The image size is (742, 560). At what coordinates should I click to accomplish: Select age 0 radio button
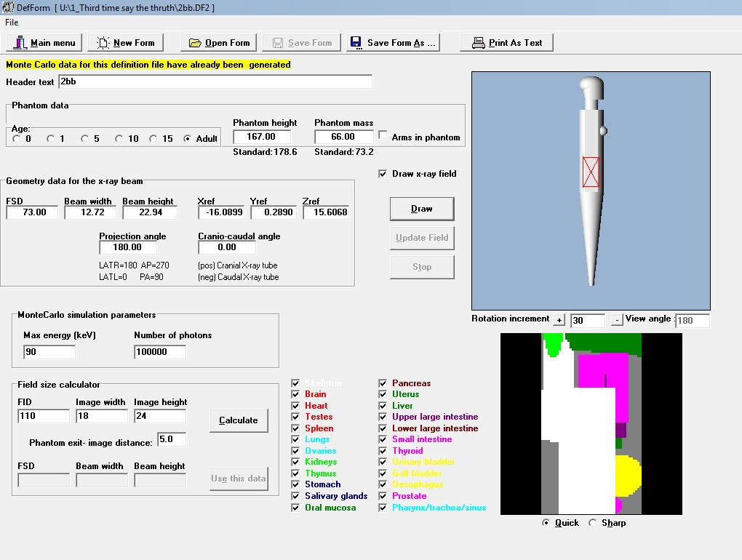coord(17,139)
